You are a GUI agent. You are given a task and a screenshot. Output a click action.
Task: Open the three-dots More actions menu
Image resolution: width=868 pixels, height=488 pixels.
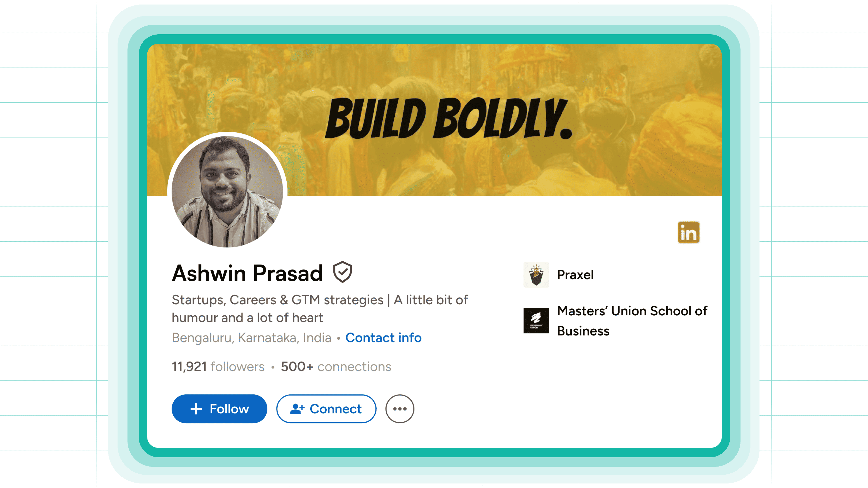pos(400,409)
